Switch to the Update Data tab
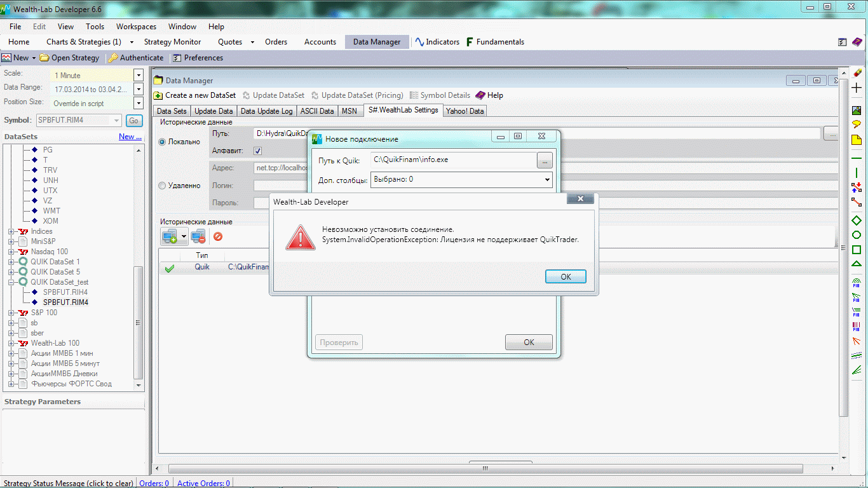The height and width of the screenshot is (488, 868). pos(214,111)
